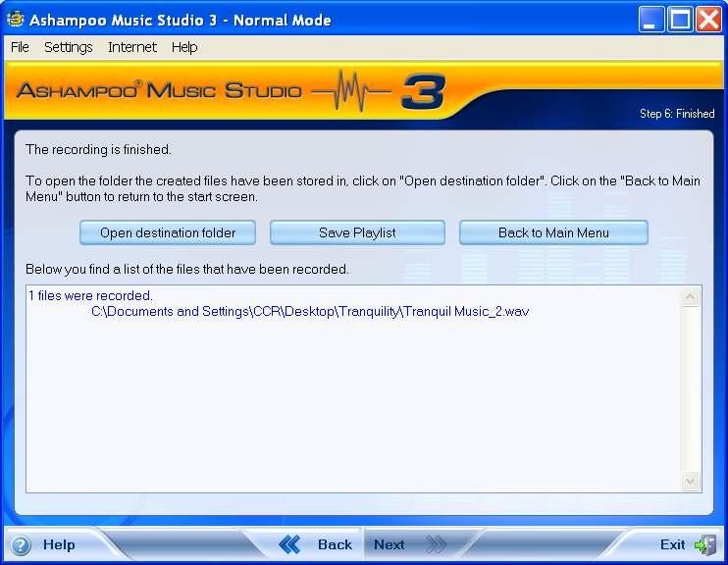
Task: Click the Ashampoo app icon in title bar
Action: (x=14, y=20)
